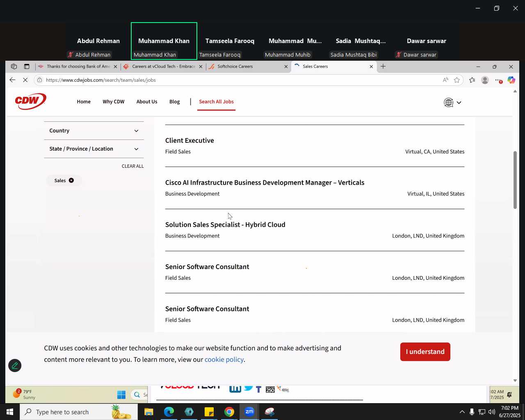Click the I understand cookie button
The width and height of the screenshot is (525, 420).
425,352
